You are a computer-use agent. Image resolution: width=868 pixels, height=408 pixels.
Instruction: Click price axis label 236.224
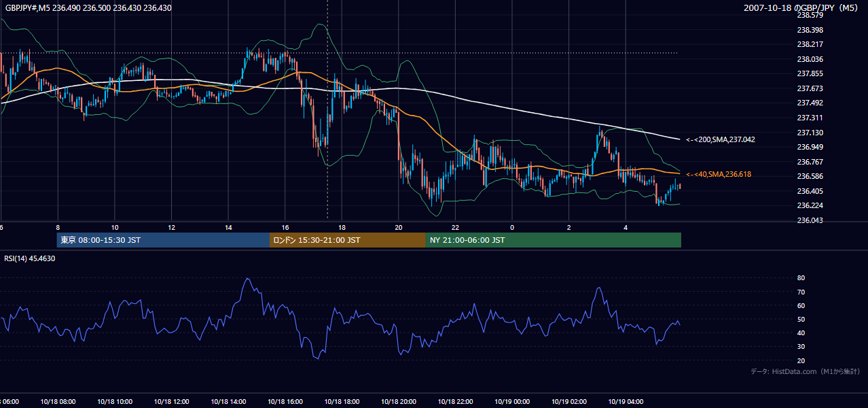810,205
